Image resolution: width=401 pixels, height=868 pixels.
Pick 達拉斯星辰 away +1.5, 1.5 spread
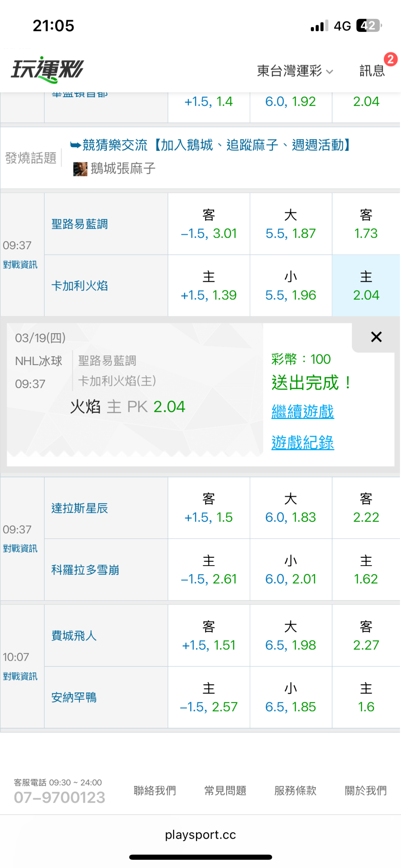coord(209,508)
